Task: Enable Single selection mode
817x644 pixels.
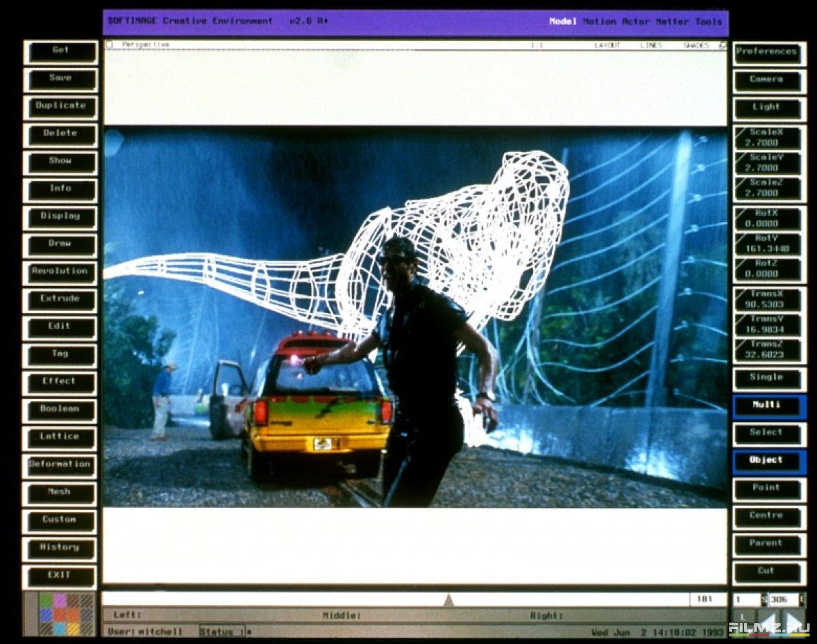Action: point(769,379)
